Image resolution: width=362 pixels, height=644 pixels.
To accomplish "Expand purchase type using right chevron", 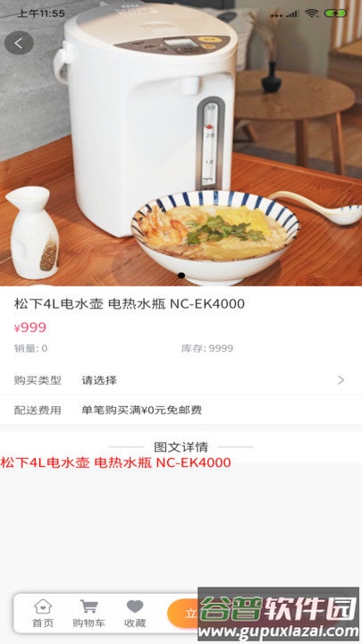I will coord(341,380).
